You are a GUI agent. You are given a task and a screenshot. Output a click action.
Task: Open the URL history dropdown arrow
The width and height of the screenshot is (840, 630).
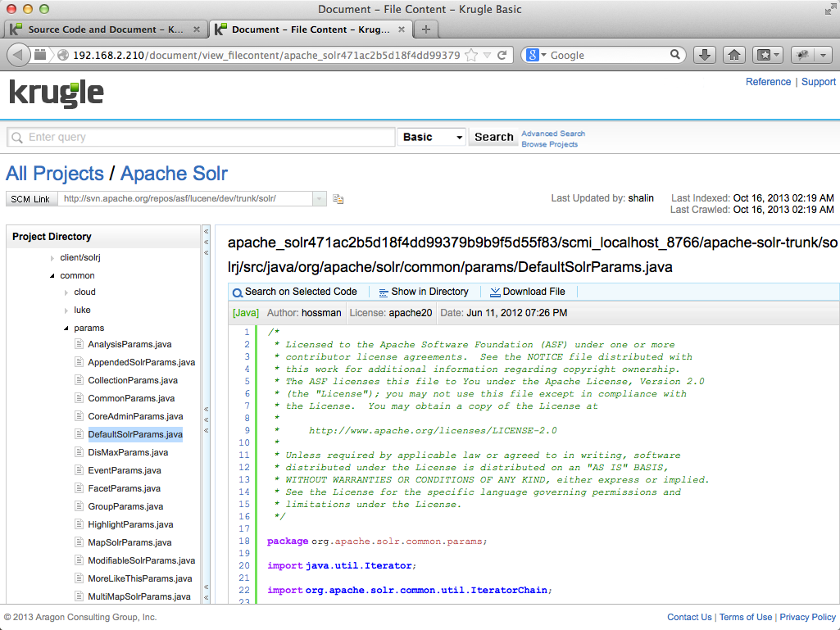tap(487, 55)
